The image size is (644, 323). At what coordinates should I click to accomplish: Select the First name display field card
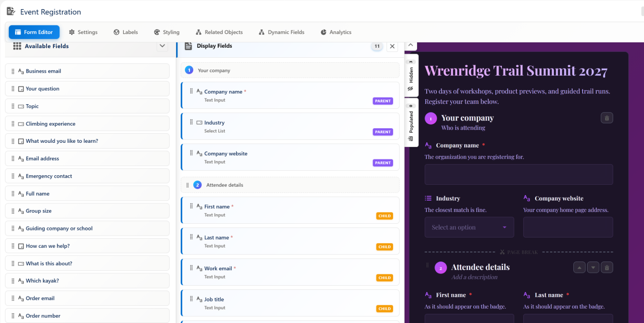click(x=290, y=210)
